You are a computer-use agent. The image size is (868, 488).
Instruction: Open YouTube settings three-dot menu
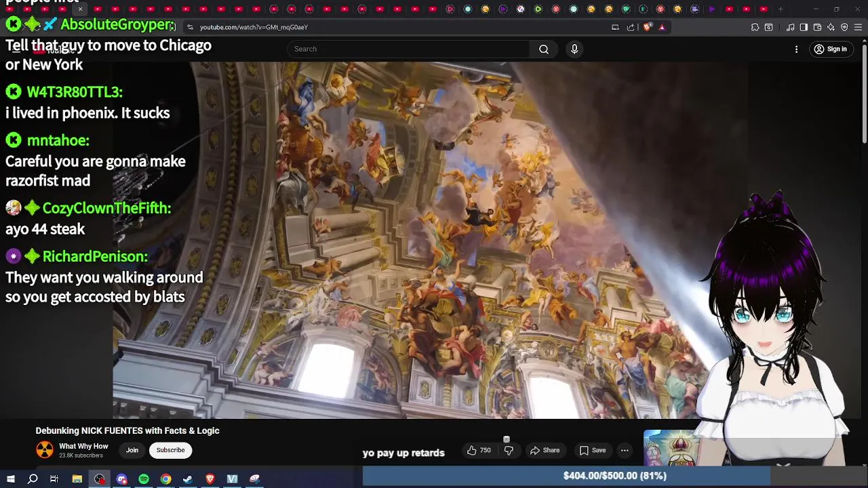point(797,49)
